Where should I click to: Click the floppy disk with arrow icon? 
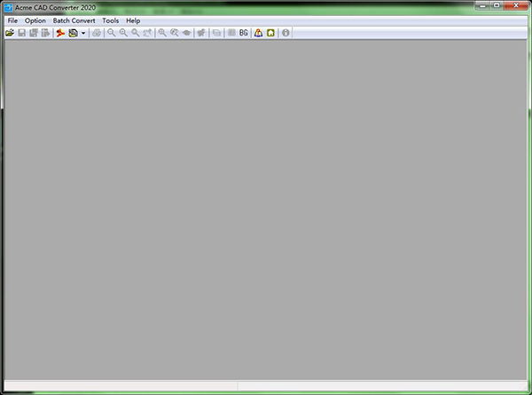coord(45,33)
